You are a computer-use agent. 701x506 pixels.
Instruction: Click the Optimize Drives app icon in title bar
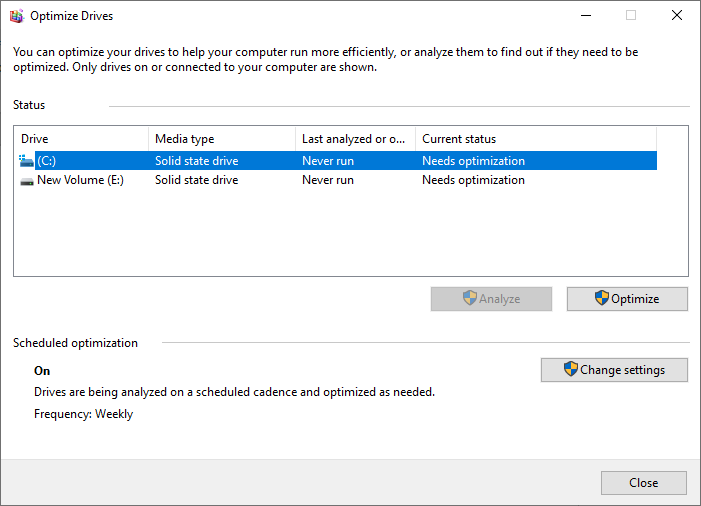click(17, 16)
